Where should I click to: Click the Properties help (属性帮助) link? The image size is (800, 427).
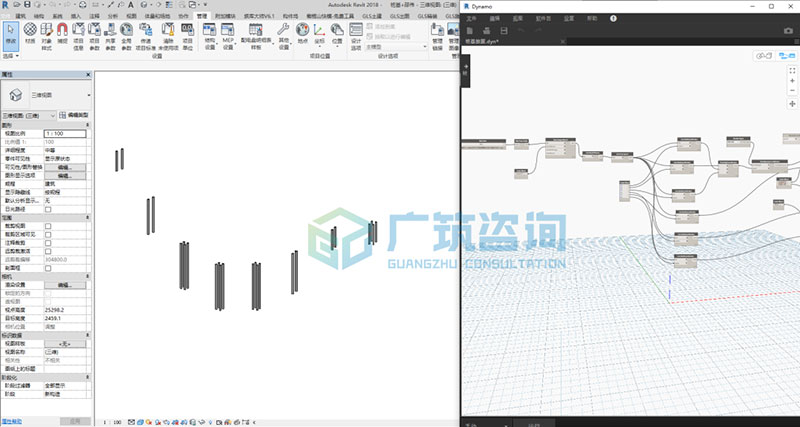point(11,421)
